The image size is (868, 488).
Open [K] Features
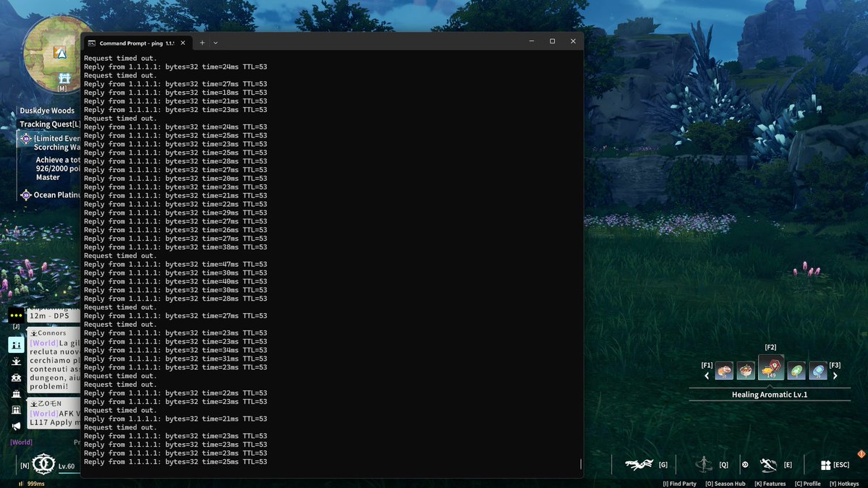coord(770,484)
